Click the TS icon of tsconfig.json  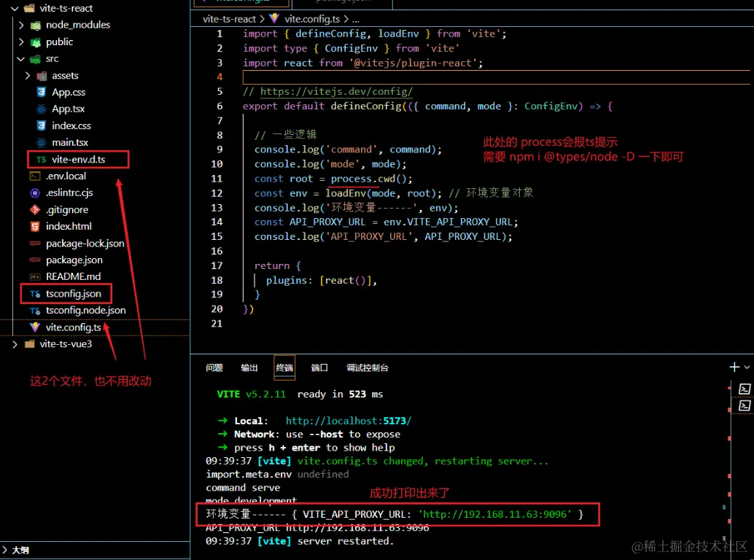[x=34, y=294]
